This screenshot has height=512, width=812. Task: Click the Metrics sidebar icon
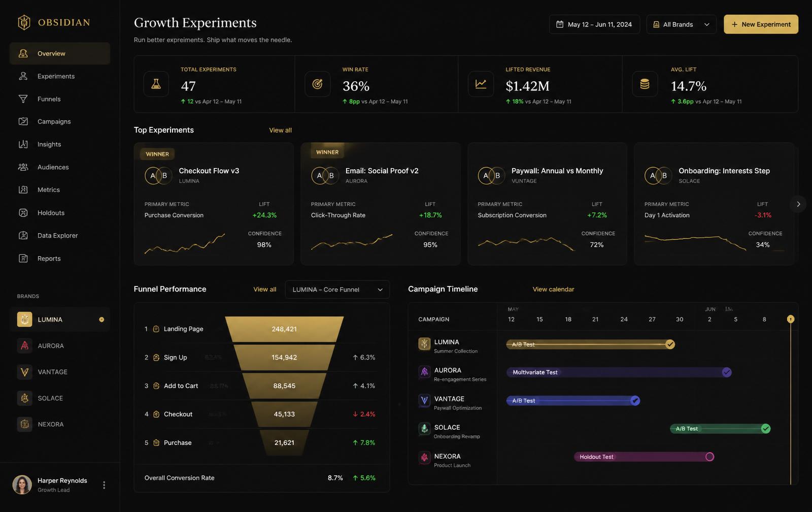pos(23,189)
